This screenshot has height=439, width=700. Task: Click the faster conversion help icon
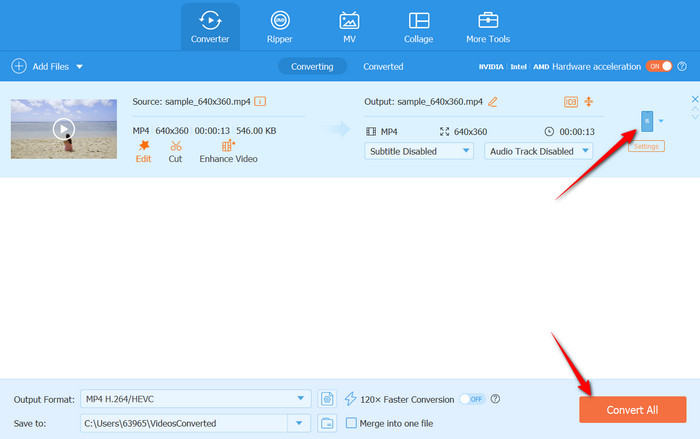(495, 371)
